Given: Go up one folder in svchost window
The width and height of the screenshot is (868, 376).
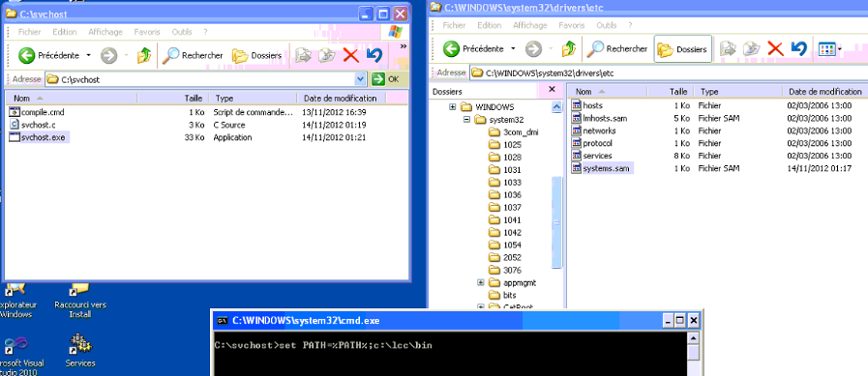Looking at the screenshot, I should (x=144, y=55).
